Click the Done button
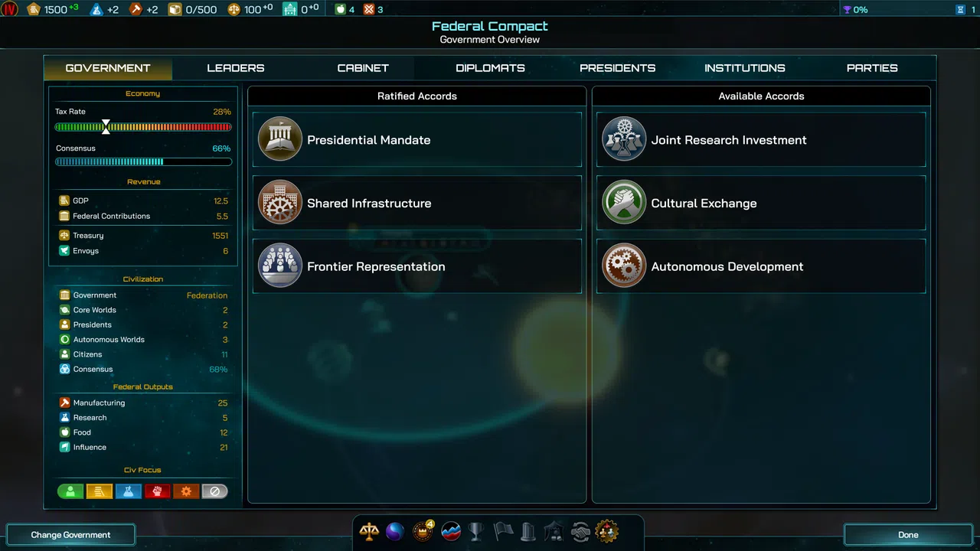Image resolution: width=980 pixels, height=551 pixels. click(x=908, y=535)
